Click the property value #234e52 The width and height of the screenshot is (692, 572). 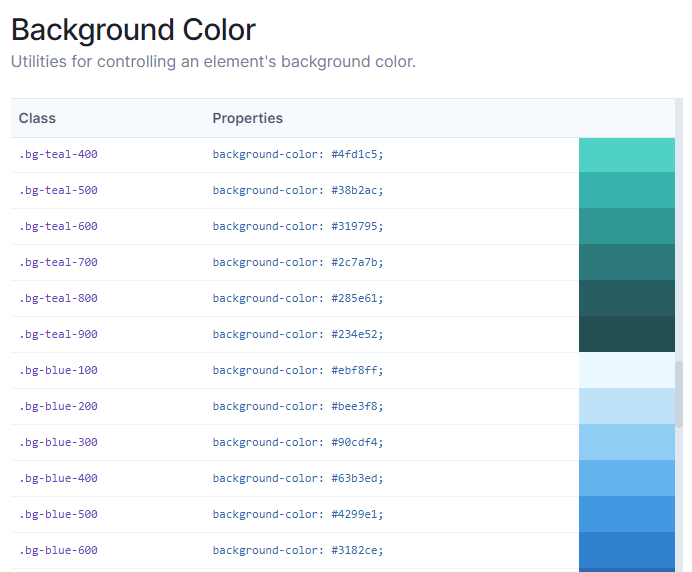tap(357, 334)
